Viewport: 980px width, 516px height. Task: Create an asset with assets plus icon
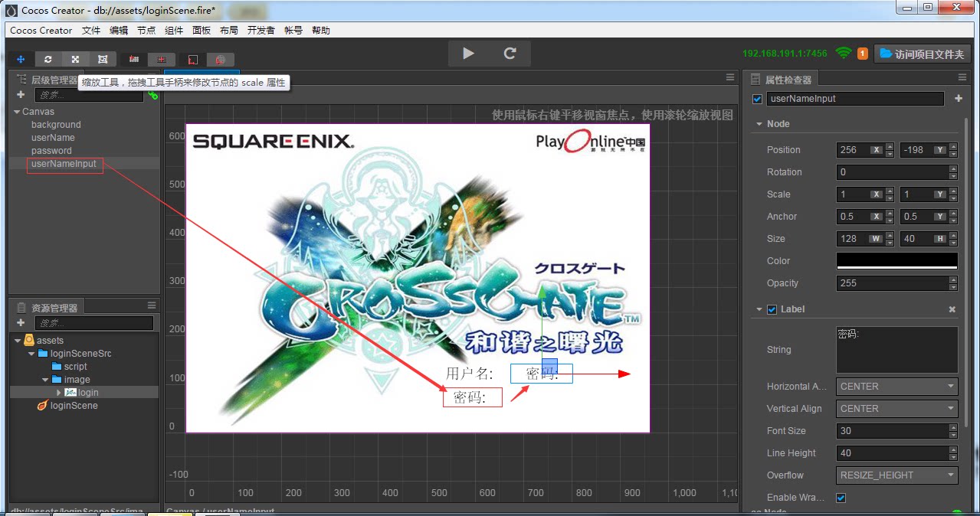pos(21,323)
